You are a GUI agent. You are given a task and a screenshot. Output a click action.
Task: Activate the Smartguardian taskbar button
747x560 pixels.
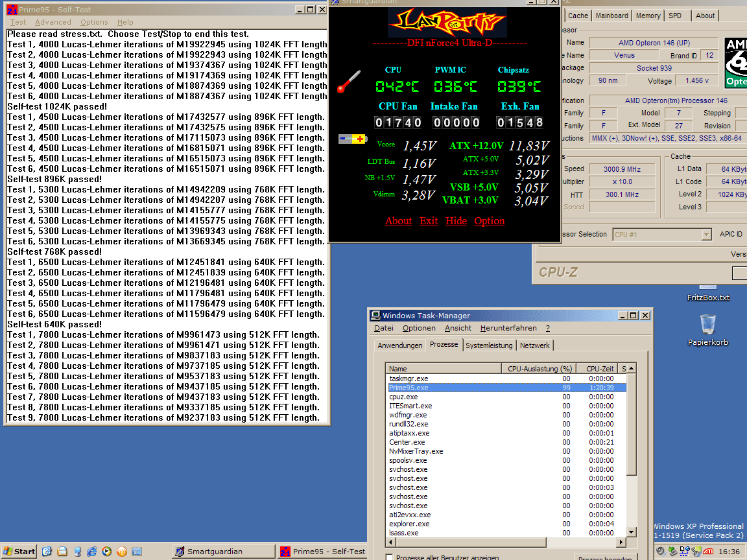[222, 552]
